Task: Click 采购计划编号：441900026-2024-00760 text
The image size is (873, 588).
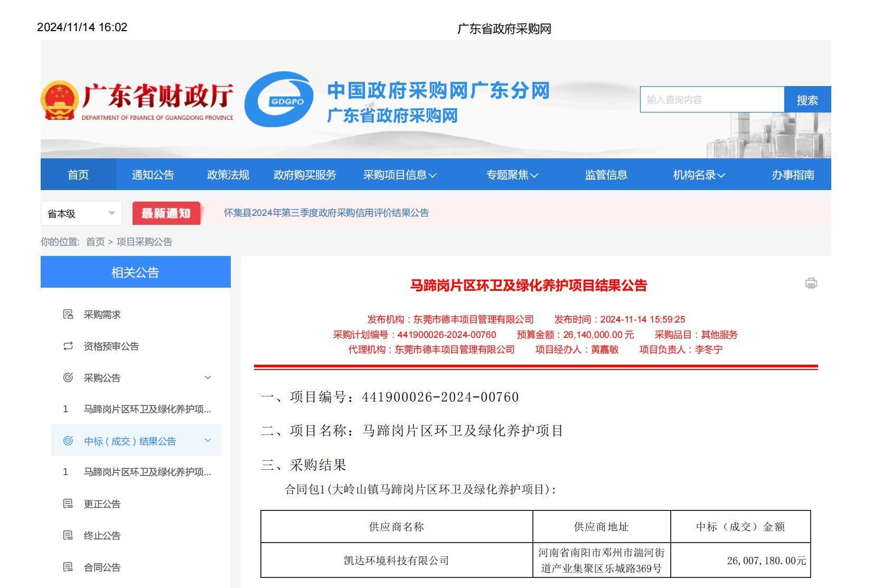Action: 415,335
